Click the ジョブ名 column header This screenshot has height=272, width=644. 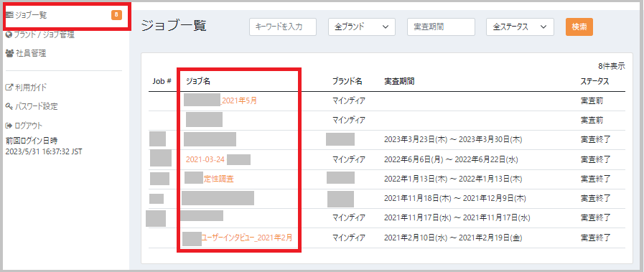click(x=198, y=81)
